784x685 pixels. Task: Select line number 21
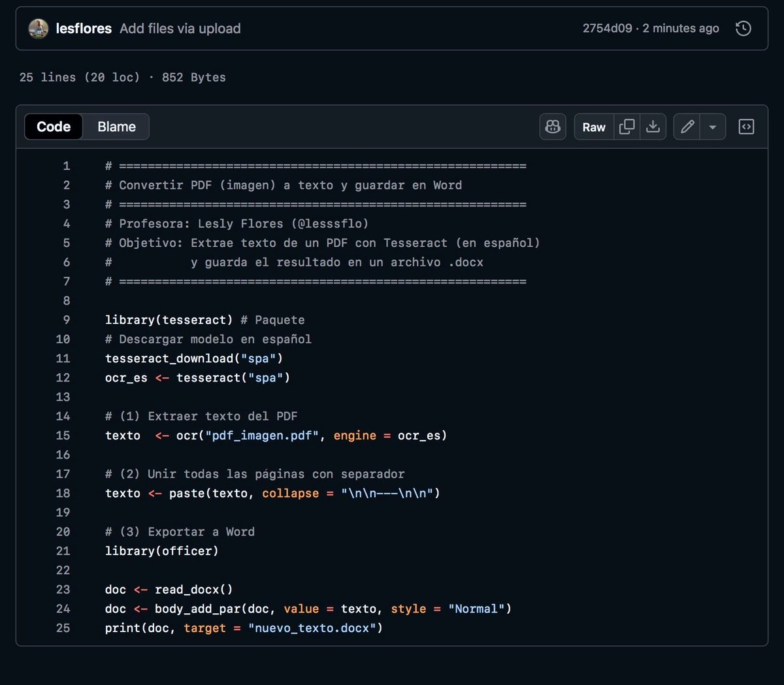(x=63, y=551)
